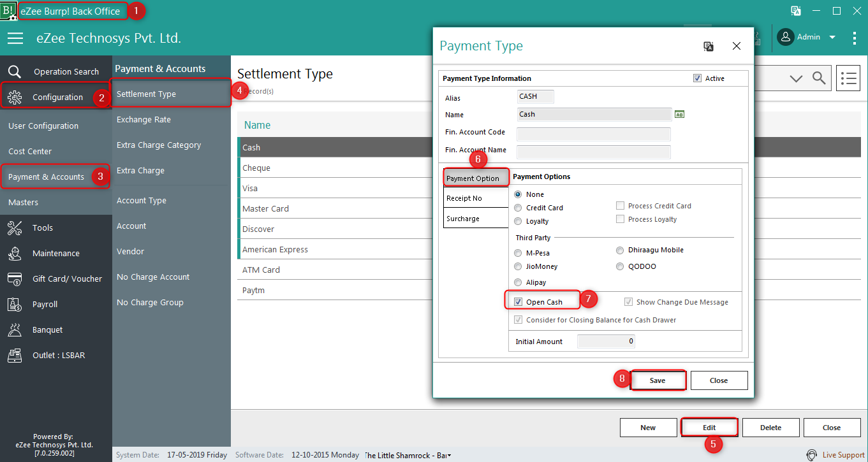Click the Admin user avatar icon
The image size is (868, 462).
[786, 37]
